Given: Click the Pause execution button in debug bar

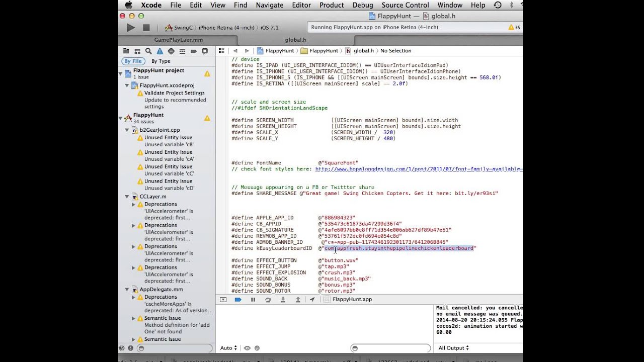Looking at the screenshot, I should [x=253, y=300].
